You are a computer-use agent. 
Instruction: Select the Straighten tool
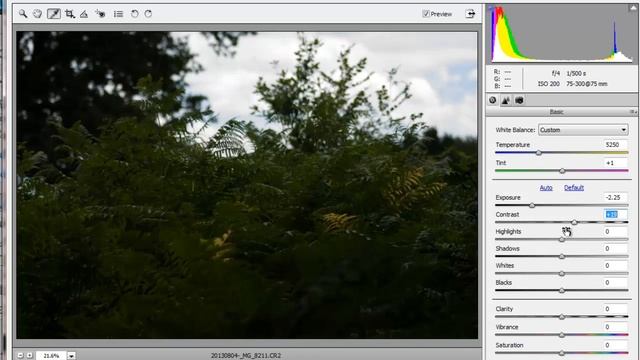(84, 14)
